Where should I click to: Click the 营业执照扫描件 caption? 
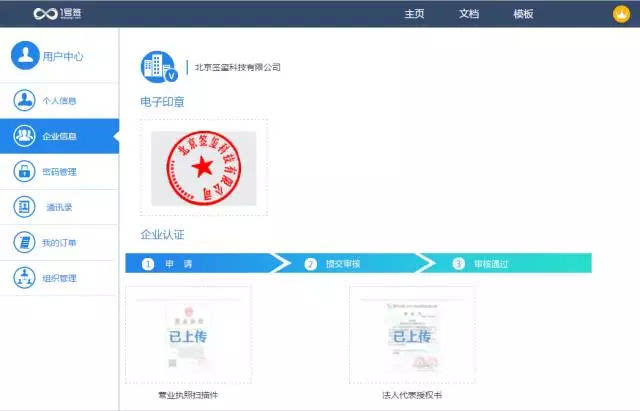pos(188,395)
